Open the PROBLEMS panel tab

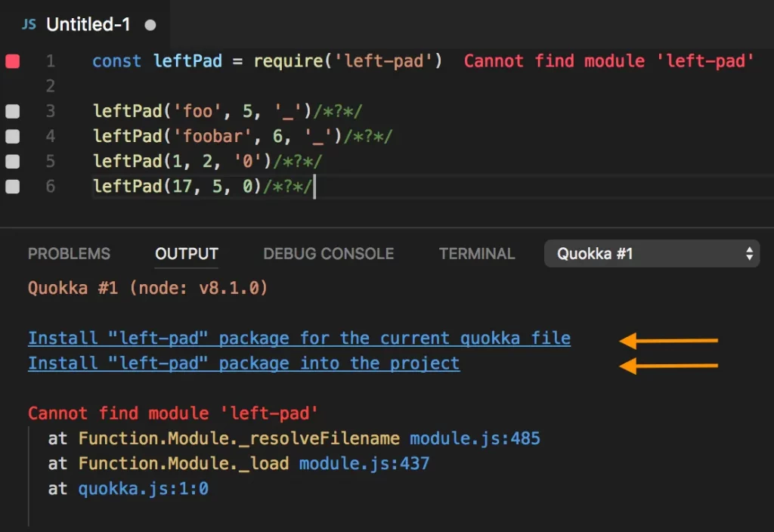69,254
